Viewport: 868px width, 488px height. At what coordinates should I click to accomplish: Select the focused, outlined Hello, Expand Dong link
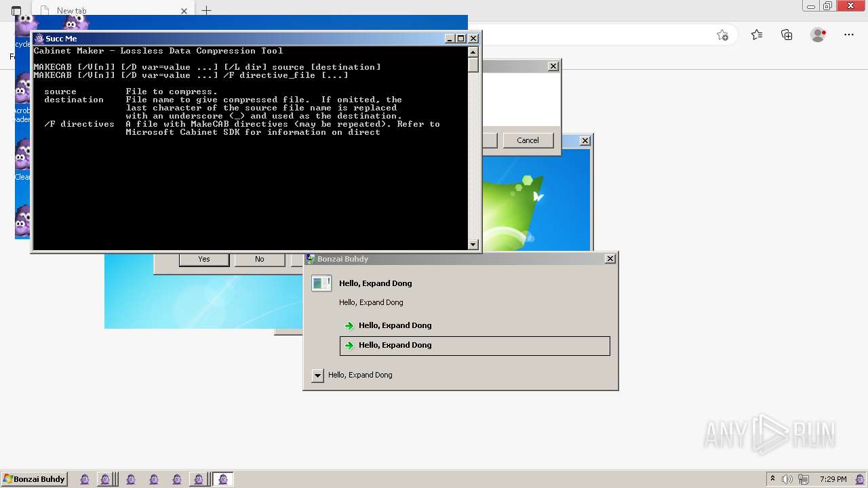coord(475,346)
